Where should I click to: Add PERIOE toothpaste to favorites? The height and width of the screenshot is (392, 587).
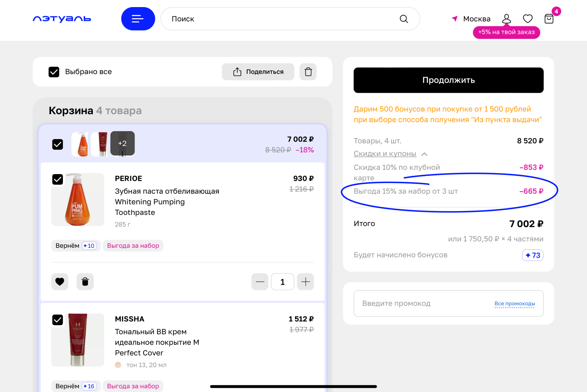[60, 282]
